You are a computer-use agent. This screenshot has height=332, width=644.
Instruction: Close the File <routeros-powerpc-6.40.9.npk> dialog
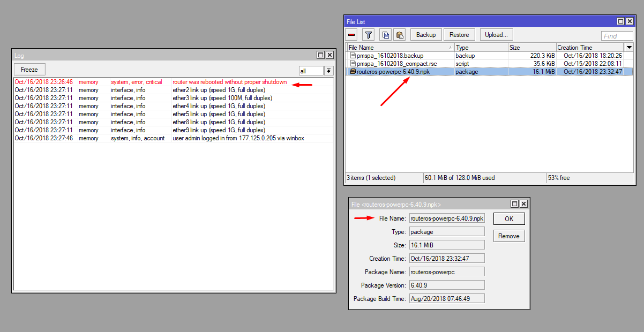coord(523,204)
